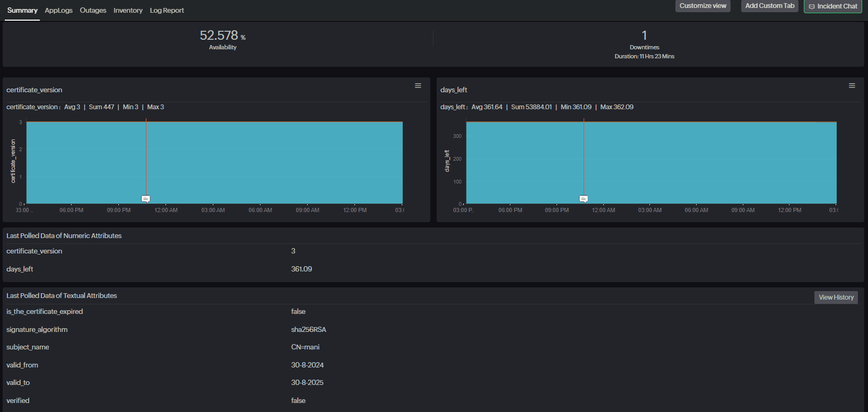868x412 pixels.
Task: Click the Downtimes count of 1
Action: pos(645,36)
